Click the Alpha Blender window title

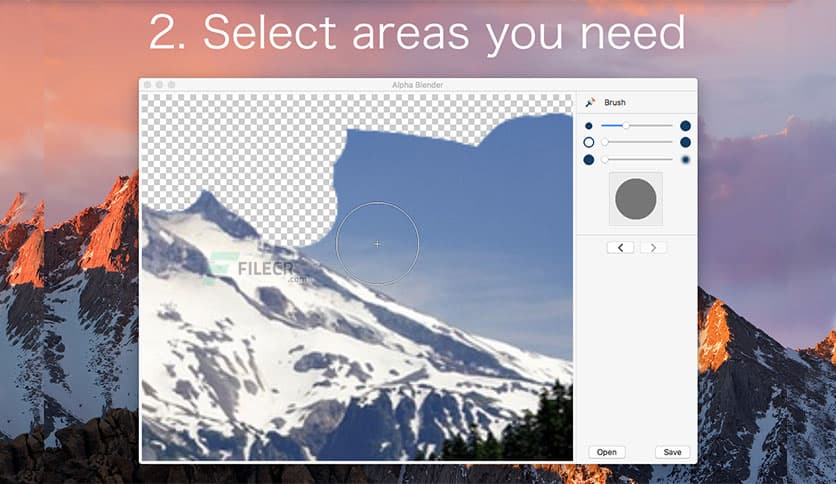pos(417,85)
